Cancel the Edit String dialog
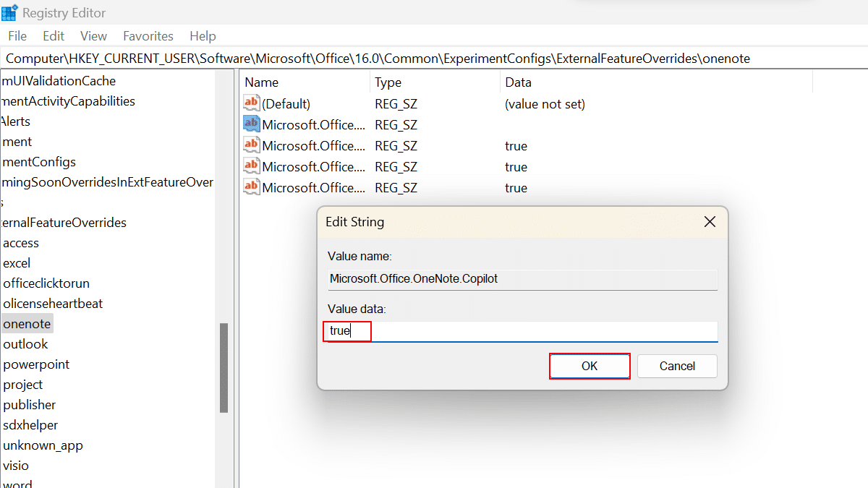Screen dimensions: 868x488 [677, 366]
